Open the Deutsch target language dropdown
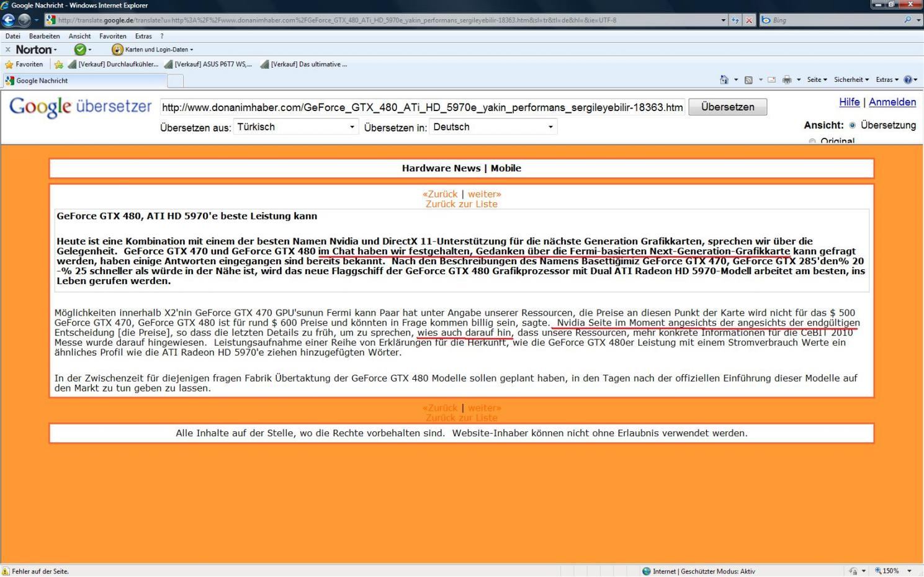924x577 pixels. tap(493, 127)
